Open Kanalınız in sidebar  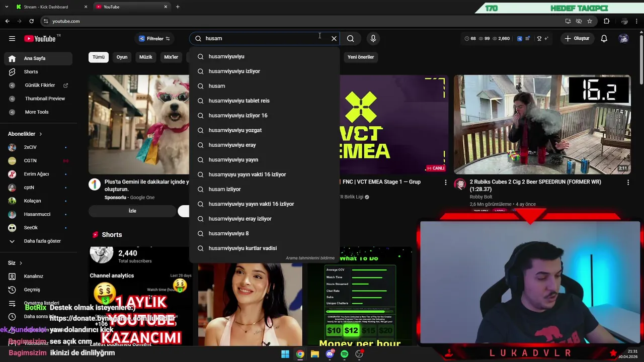click(38, 276)
